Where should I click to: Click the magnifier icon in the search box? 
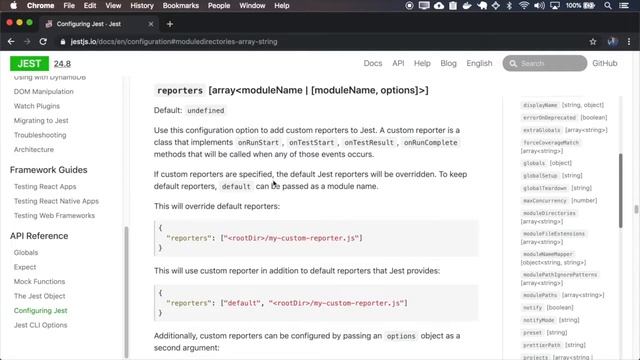[x=513, y=64]
